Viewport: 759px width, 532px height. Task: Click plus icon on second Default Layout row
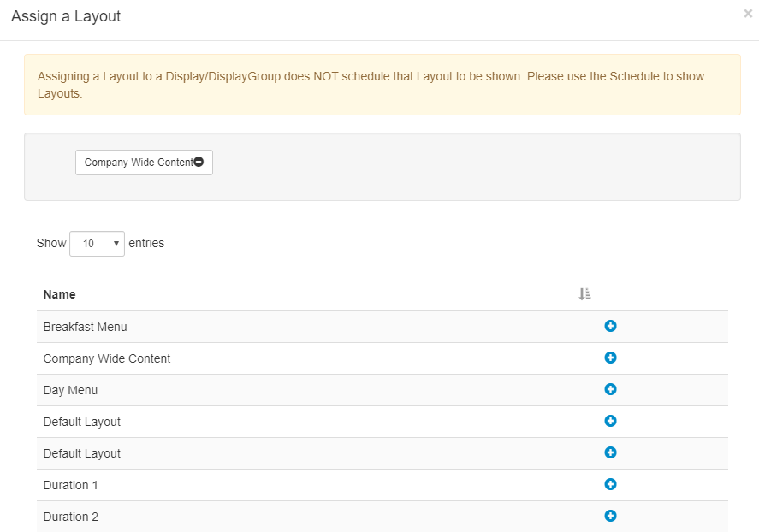610,452
